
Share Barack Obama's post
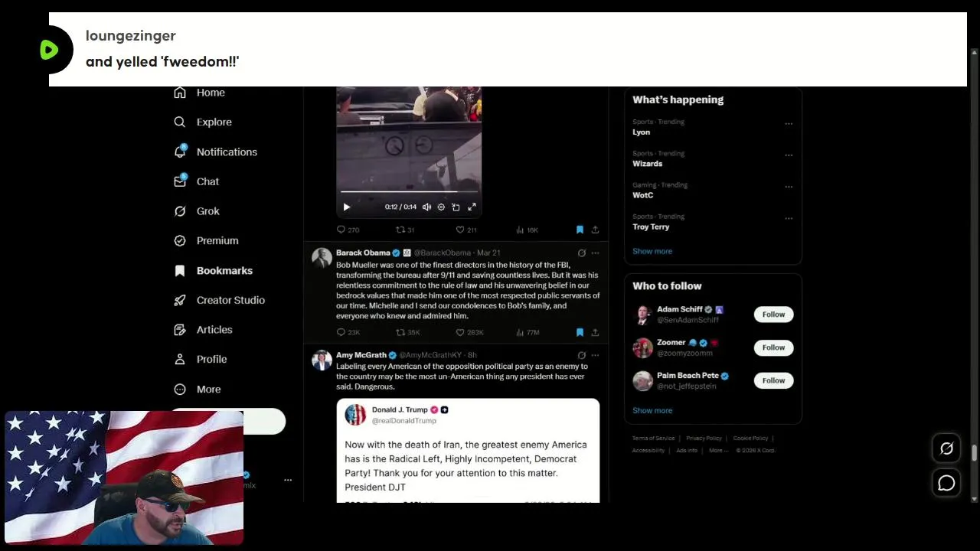point(595,332)
